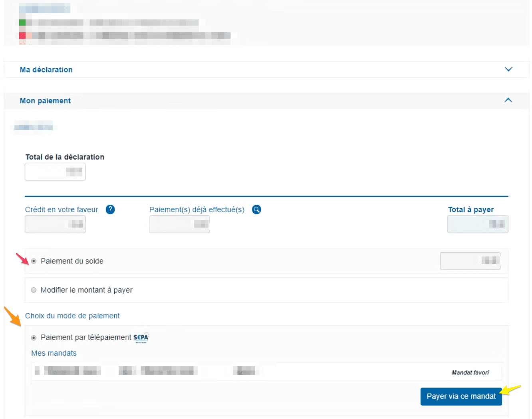Image resolution: width=532 pixels, height=419 pixels.
Task: Click the Ma déclaration section title
Action: [x=46, y=70]
